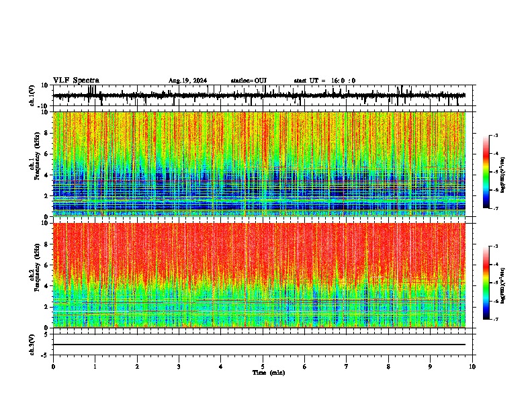Click time axis tick label '1'
Screen dimensions: 532x411
(x=95, y=367)
